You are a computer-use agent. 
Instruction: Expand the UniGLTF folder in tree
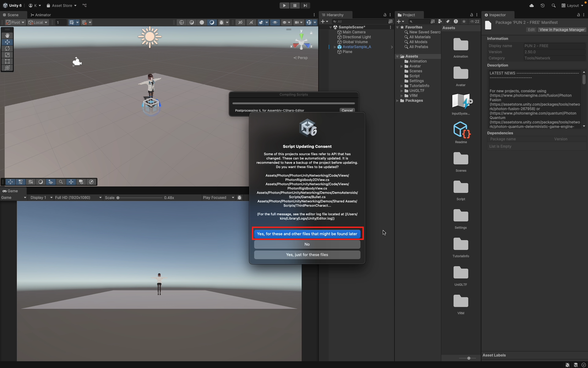(402, 91)
